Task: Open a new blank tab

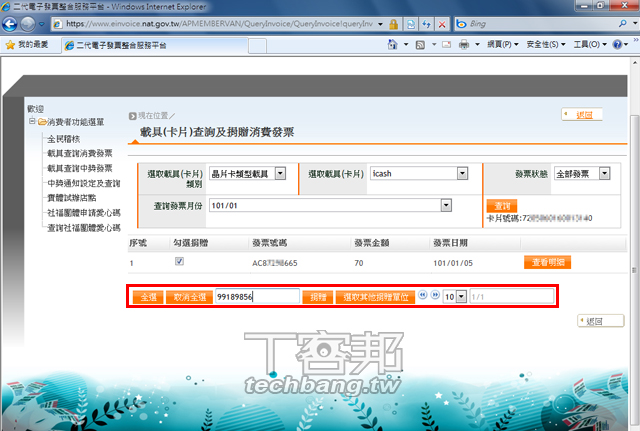Action: pos(257,46)
